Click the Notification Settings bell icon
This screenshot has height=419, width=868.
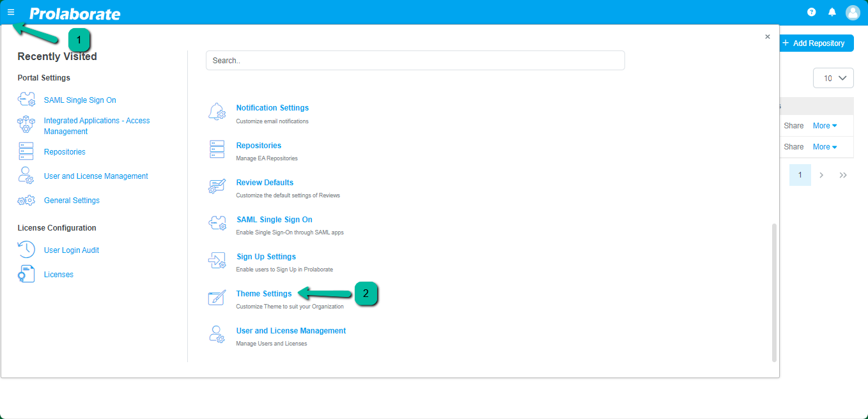click(217, 112)
